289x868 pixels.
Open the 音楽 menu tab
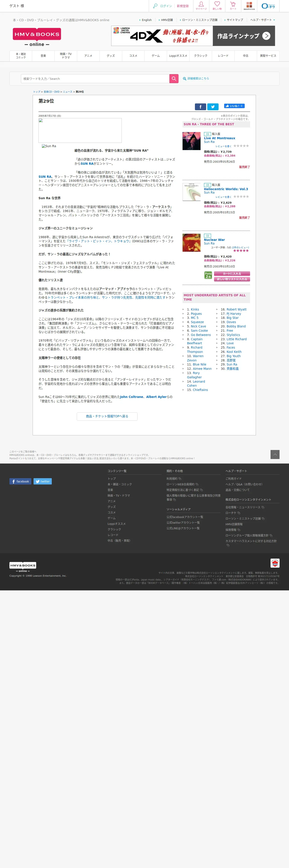click(x=43, y=56)
